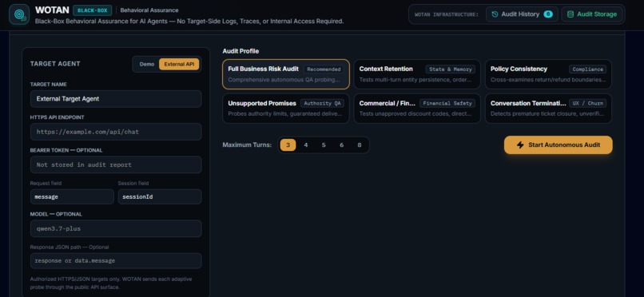
Task: Click the Authorized HTTPS/JSON targets note
Action: [111, 283]
